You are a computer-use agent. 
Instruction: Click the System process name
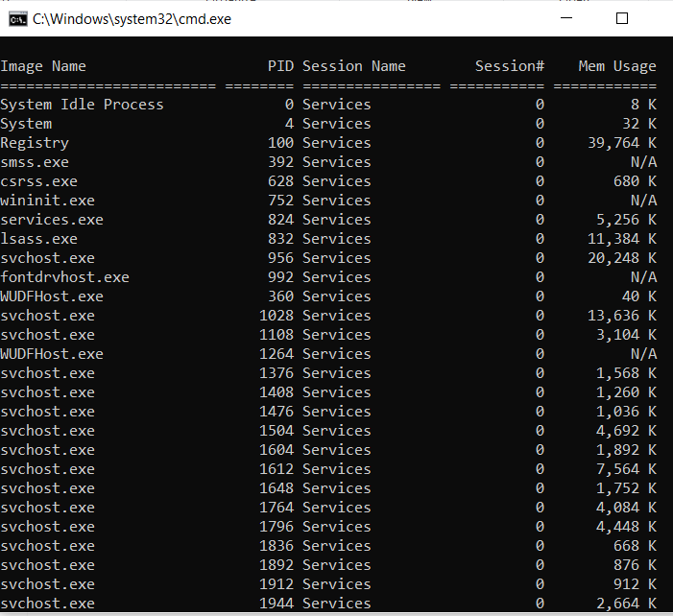tap(26, 124)
